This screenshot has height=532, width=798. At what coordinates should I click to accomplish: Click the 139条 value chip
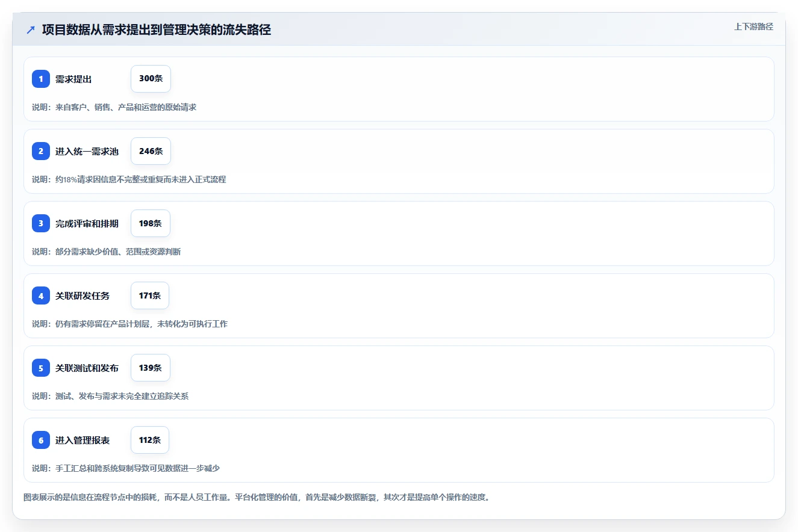(151, 368)
